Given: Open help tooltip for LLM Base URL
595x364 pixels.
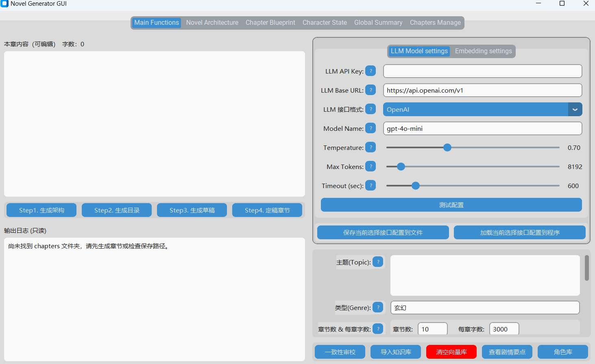Looking at the screenshot, I should [x=371, y=90].
